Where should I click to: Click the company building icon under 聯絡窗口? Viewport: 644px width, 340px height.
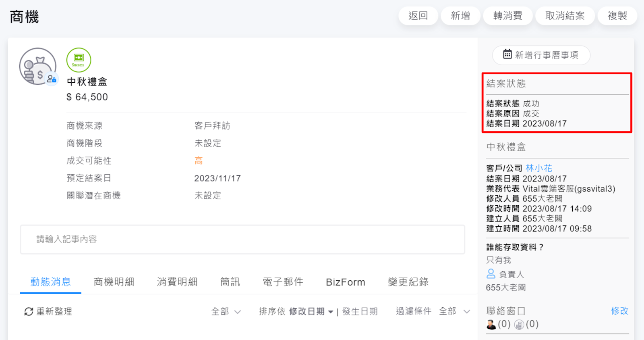[x=519, y=324]
